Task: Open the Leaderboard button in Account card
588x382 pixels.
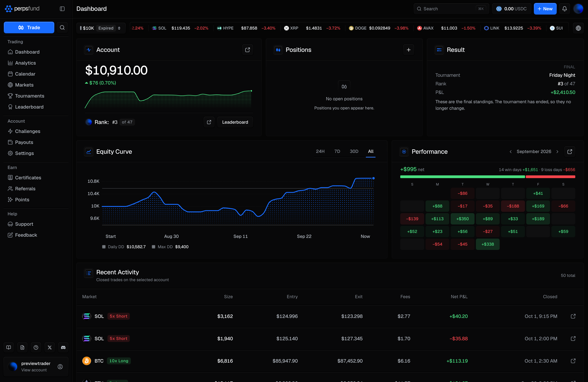Action: pyautogui.click(x=235, y=122)
